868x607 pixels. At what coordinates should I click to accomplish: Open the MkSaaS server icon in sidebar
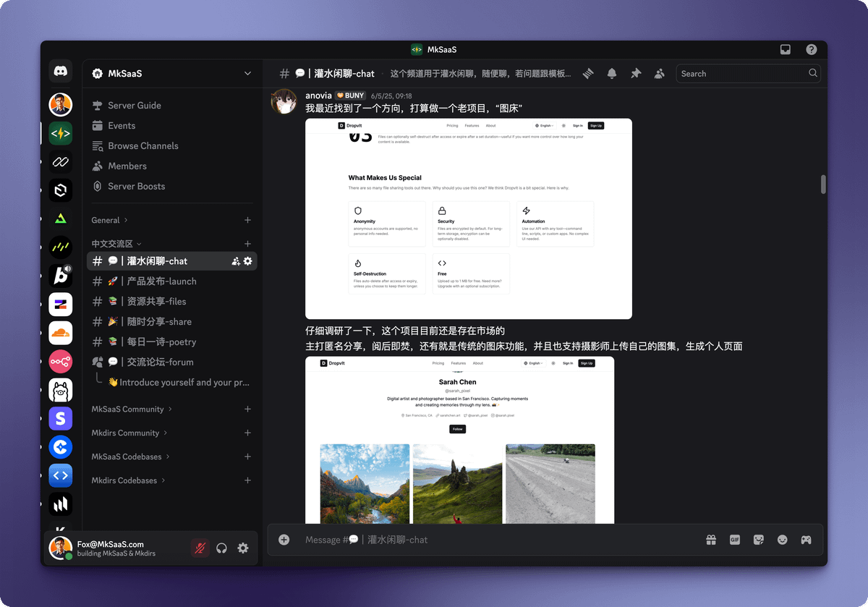click(x=61, y=133)
